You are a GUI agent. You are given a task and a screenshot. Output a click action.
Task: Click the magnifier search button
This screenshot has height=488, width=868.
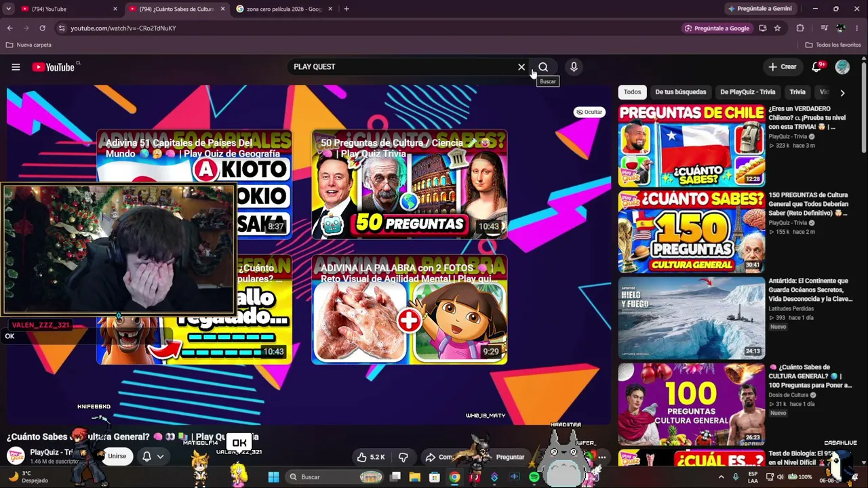543,67
